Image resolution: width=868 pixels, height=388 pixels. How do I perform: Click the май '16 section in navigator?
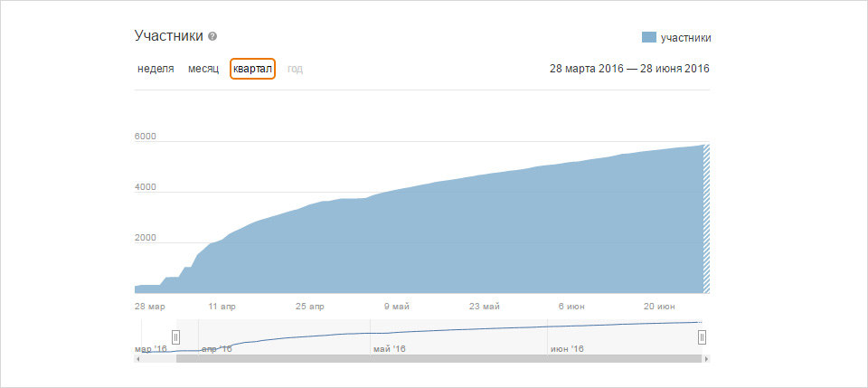click(x=458, y=336)
